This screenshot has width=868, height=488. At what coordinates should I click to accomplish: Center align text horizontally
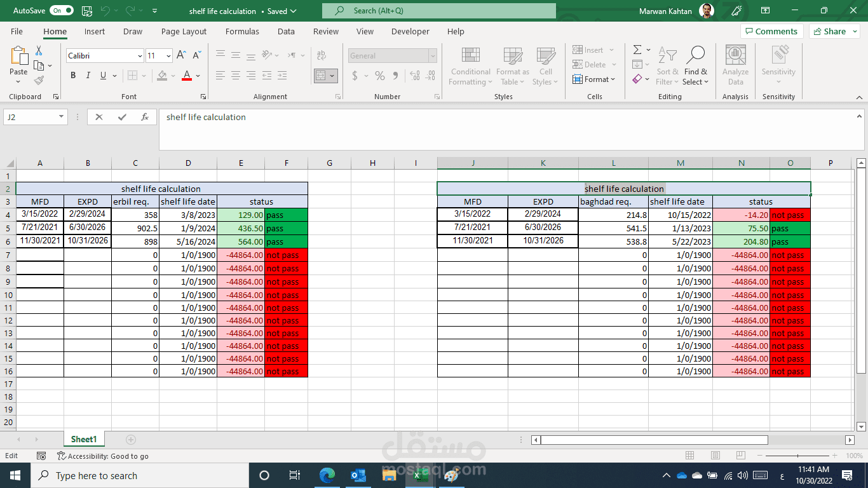236,76
